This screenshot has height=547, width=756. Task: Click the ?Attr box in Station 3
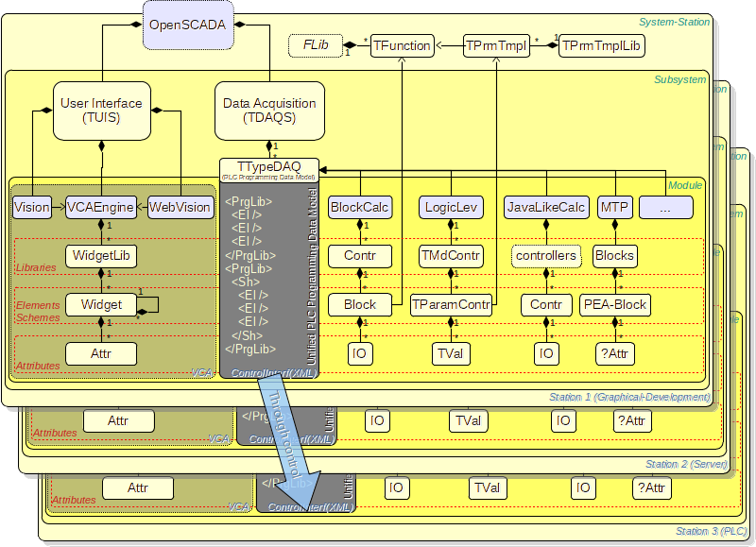(651, 487)
